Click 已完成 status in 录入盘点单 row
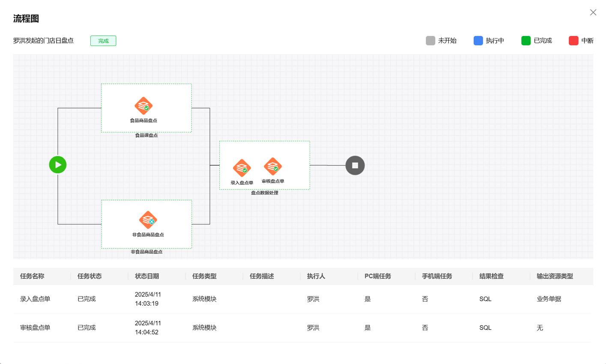The image size is (606, 364). click(x=87, y=299)
